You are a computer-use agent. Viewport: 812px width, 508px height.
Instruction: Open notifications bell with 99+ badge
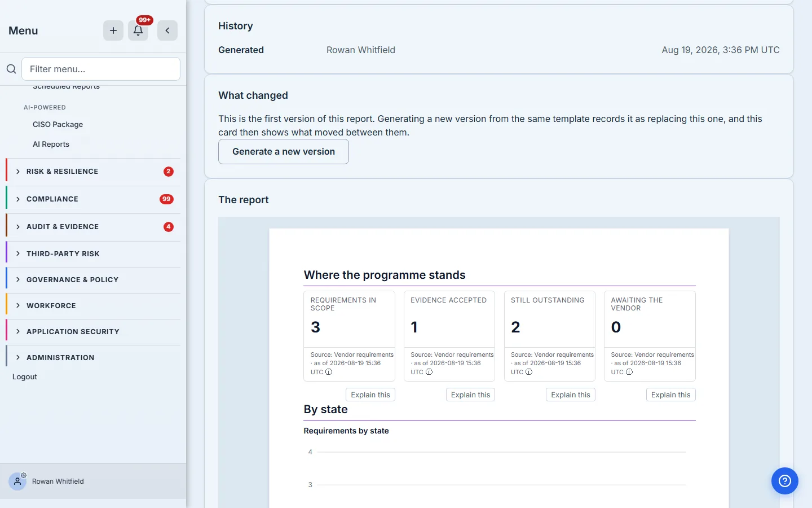(x=138, y=30)
